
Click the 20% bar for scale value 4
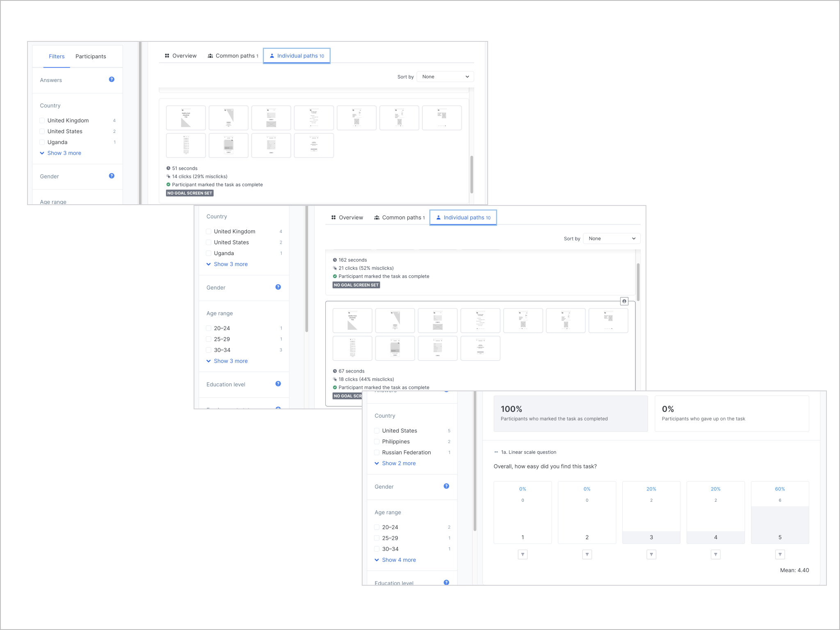click(716, 513)
